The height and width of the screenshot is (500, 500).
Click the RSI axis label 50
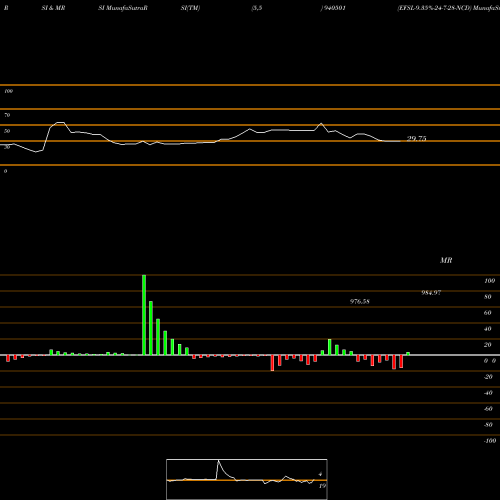tap(7, 131)
